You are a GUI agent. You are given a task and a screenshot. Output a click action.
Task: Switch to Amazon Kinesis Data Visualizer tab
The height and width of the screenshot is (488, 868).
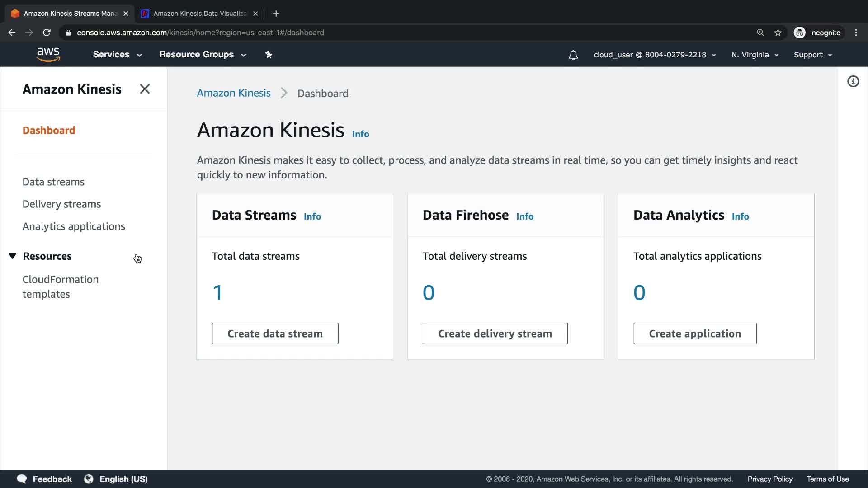coord(199,14)
